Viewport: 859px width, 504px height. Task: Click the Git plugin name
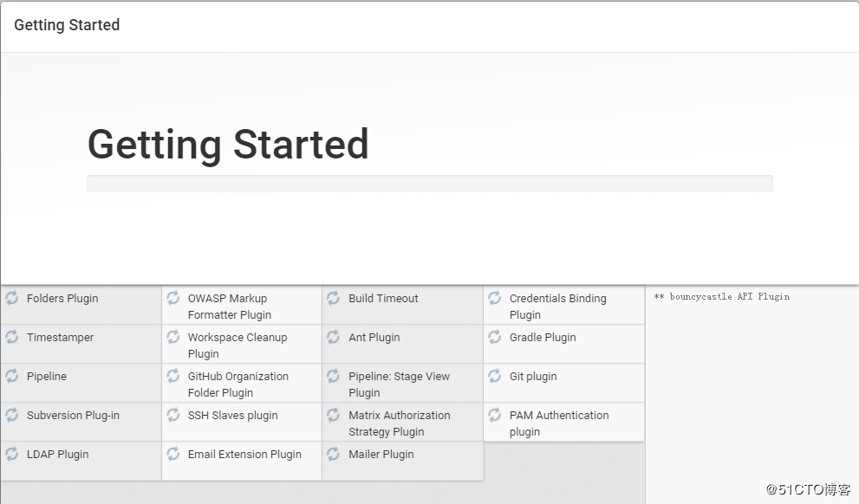533,377
